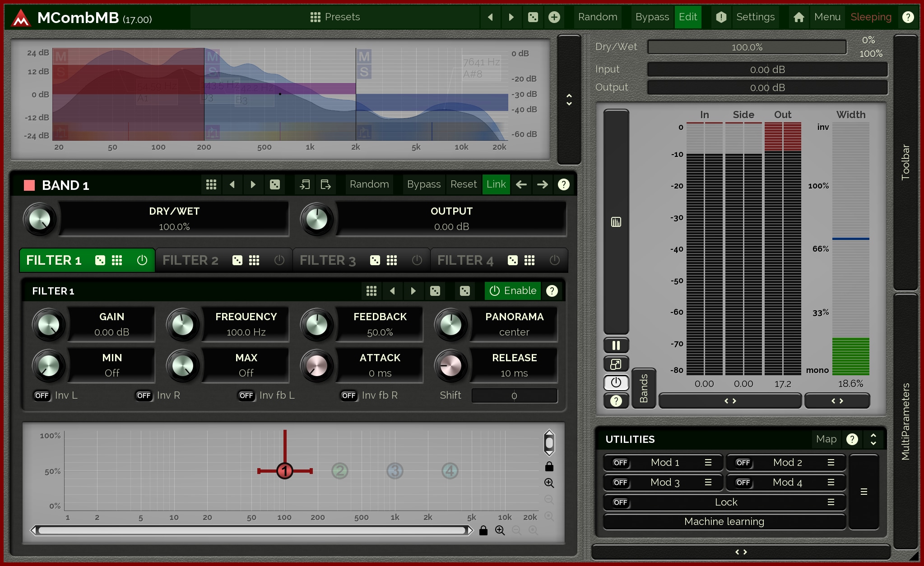Image resolution: width=924 pixels, height=566 pixels.
Task: Click the plus icon in the top bar
Action: [554, 17]
